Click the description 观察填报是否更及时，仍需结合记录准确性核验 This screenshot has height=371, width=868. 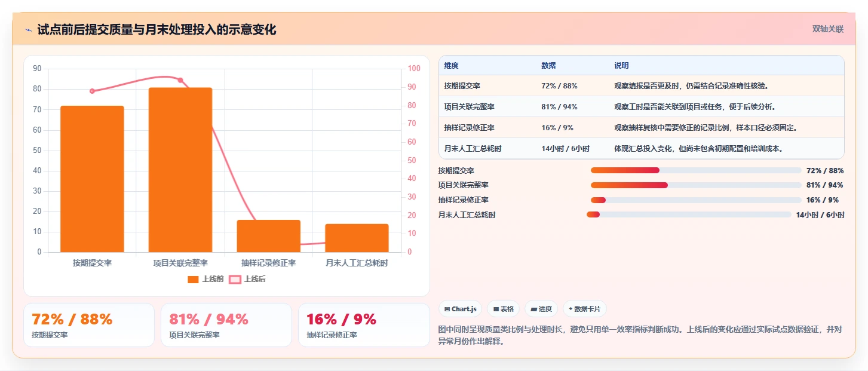[691, 86]
